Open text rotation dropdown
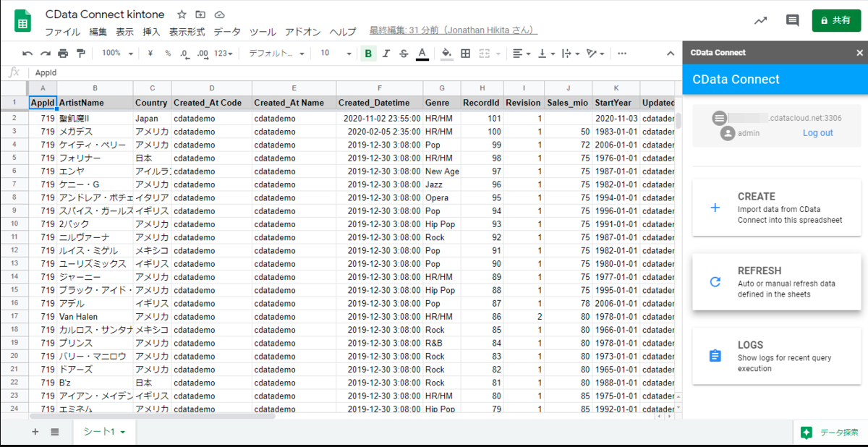Screen dimensions: 868x447 595,54
